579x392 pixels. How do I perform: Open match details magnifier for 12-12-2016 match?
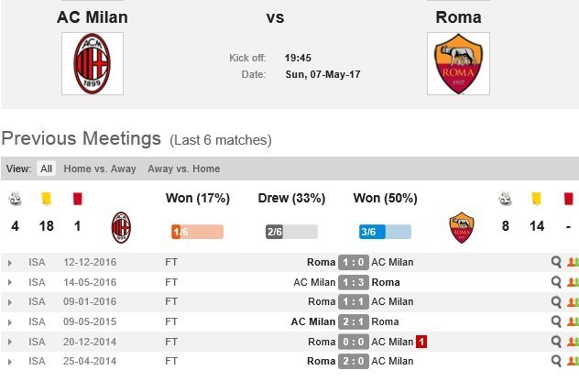[x=556, y=262]
